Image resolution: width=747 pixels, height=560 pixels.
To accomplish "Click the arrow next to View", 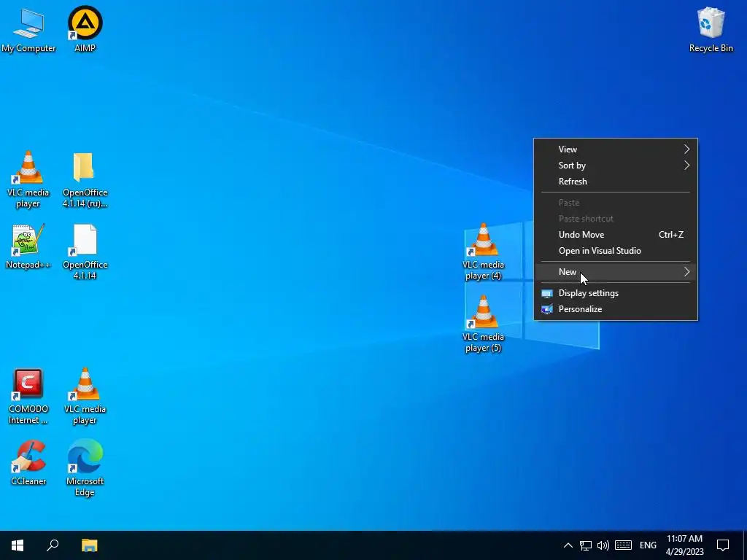I will 686,149.
